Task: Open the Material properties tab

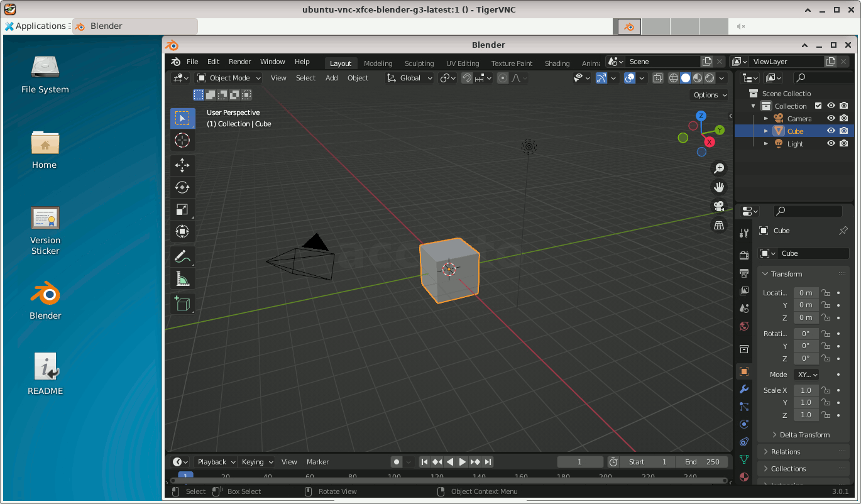Action: [744, 477]
